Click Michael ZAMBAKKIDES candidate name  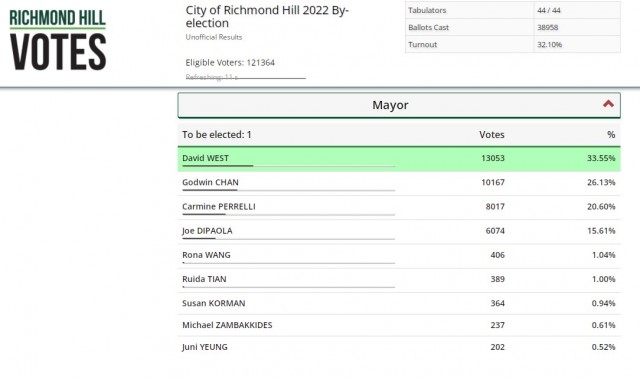[x=227, y=325]
